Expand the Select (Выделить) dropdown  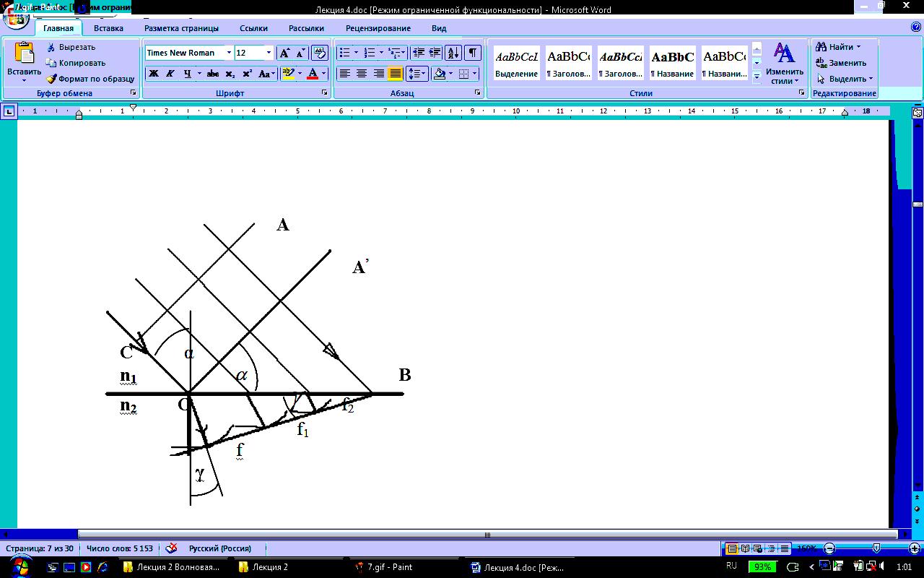(x=871, y=79)
